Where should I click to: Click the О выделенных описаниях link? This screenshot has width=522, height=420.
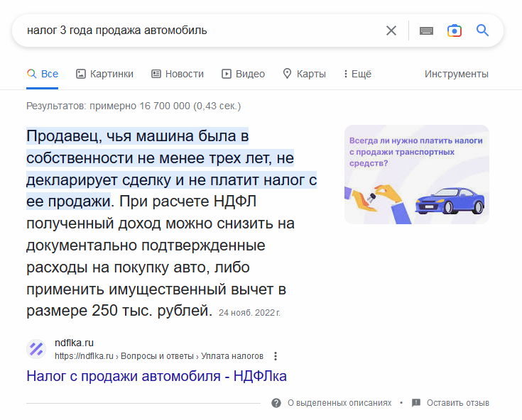[x=339, y=403]
